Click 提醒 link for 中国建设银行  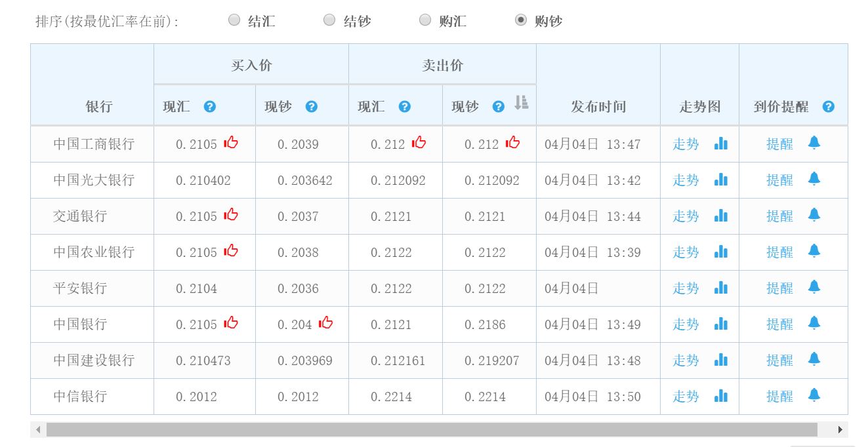pyautogui.click(x=779, y=360)
